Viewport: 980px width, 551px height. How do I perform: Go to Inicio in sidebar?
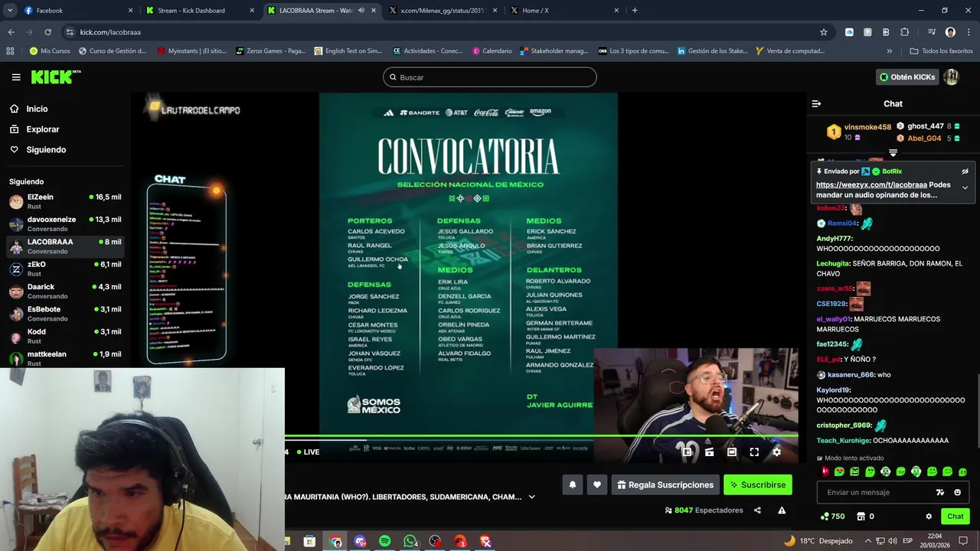(x=28, y=109)
